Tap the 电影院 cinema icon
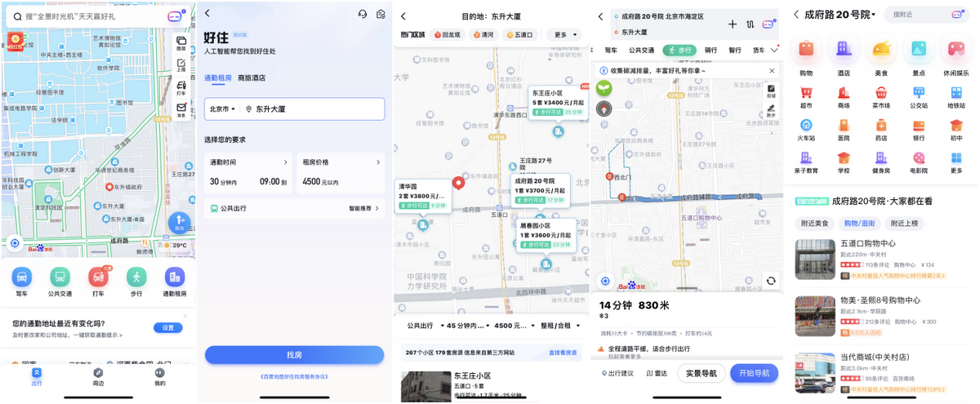Viewport: 980px width, 404px height. [919, 163]
